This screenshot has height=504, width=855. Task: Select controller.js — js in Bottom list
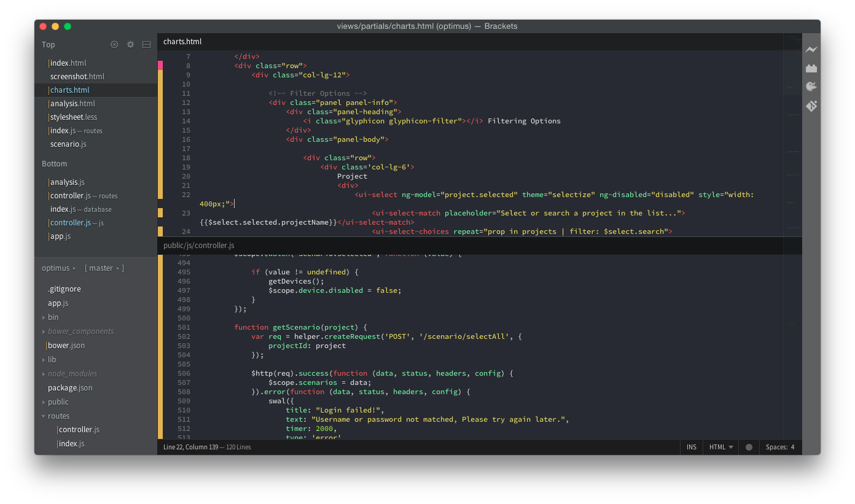point(77,223)
